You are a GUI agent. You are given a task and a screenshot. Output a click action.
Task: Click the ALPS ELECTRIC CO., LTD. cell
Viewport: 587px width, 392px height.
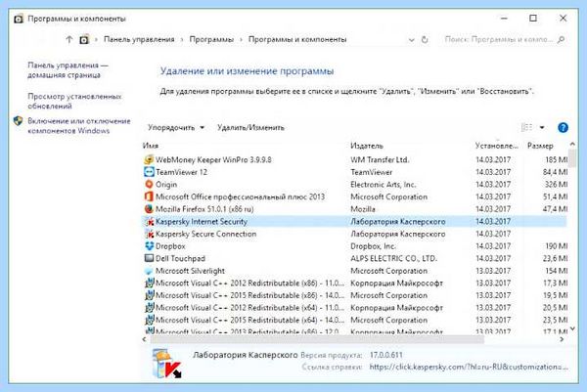point(393,258)
